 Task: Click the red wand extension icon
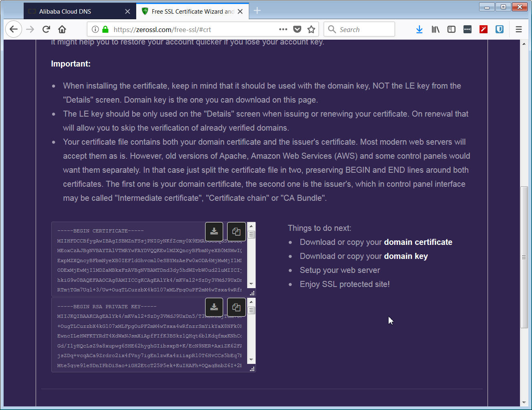point(484,29)
